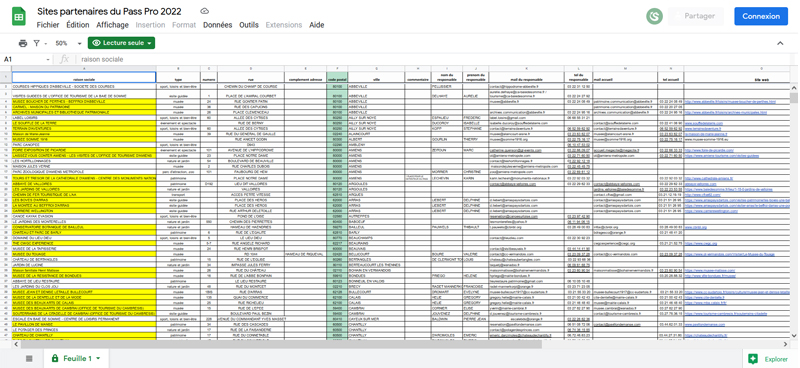
Task: Click the fx formula icon
Action: tap(64, 59)
